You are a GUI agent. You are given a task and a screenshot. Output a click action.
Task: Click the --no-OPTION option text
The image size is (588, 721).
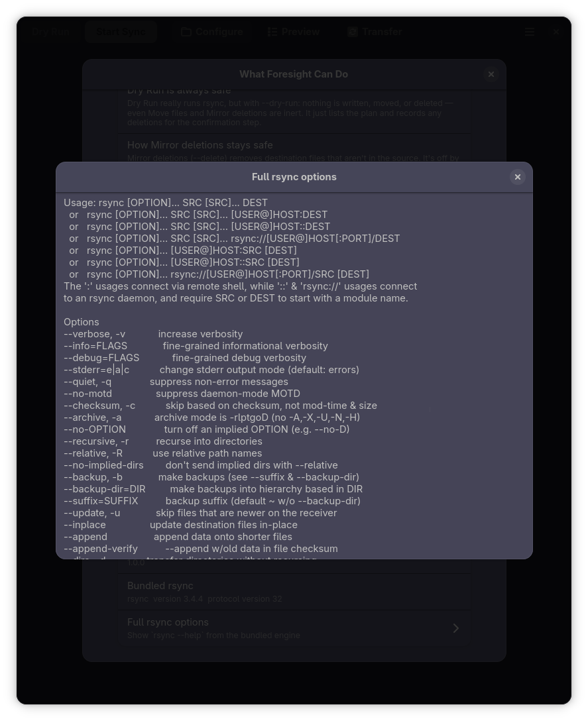[x=95, y=430]
